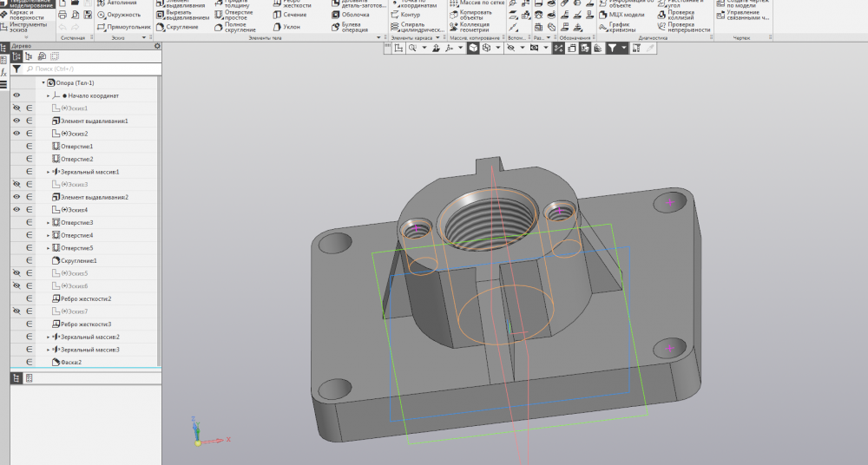868x465 pixels.
Task: Collapse the Опора (Тел-1) root node
Action: pos(42,82)
